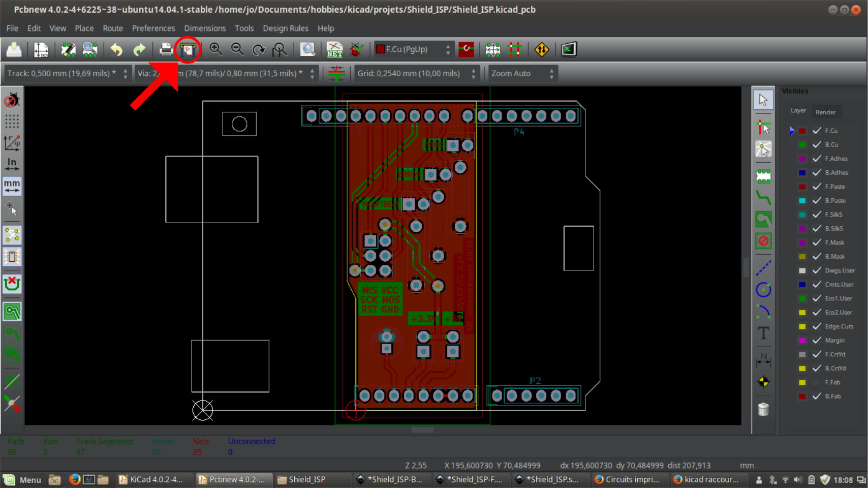
Task: Open Firefox from the taskbar
Action: coord(74,479)
